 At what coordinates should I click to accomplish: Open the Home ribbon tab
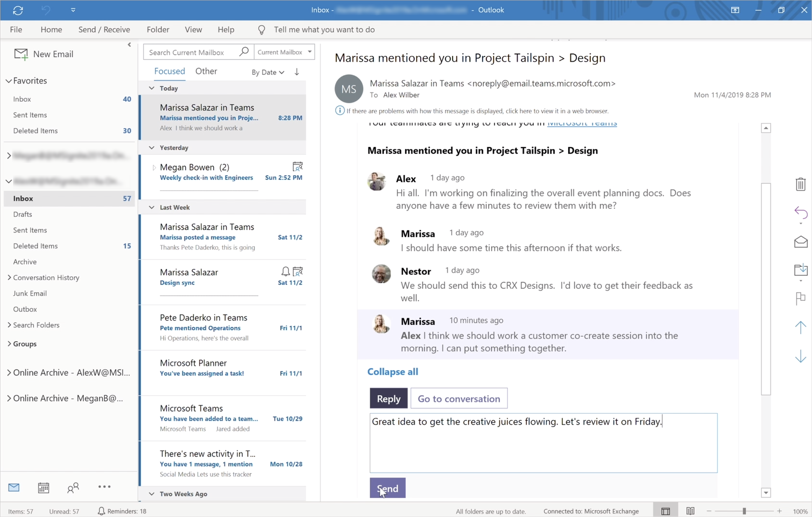51,30
